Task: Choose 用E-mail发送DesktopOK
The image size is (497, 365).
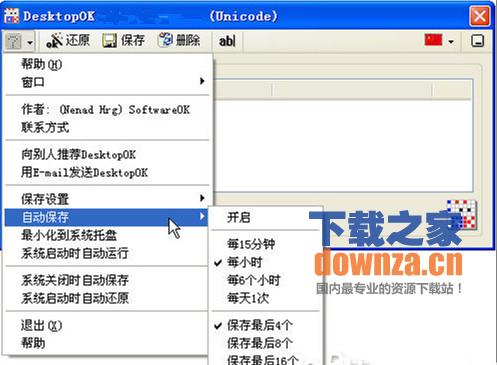Action: click(107, 172)
